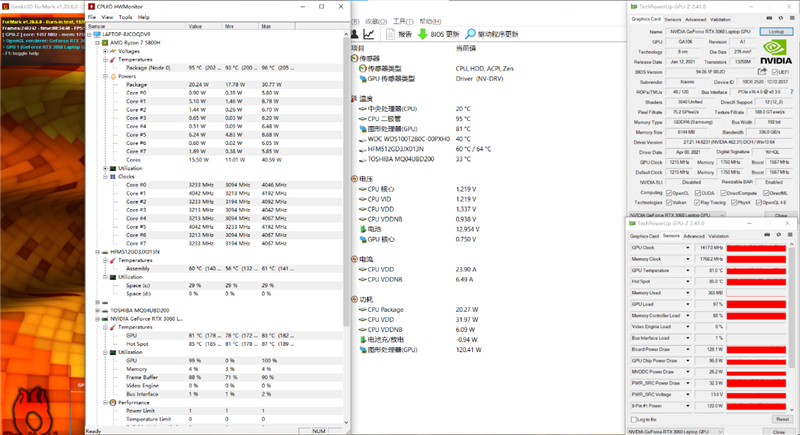Click the driver update magnifier icon
Image resolution: width=800 pixels, height=435 pixels.
point(470,34)
